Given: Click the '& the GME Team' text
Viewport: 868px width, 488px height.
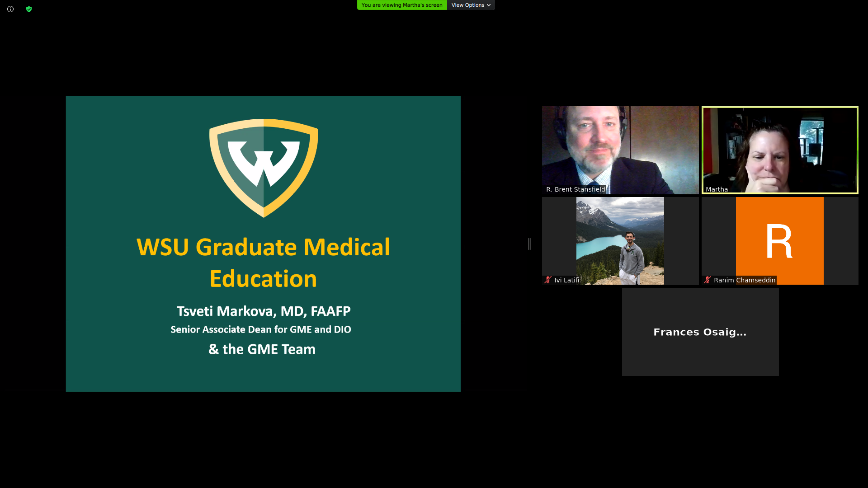Looking at the screenshot, I should coord(262,349).
